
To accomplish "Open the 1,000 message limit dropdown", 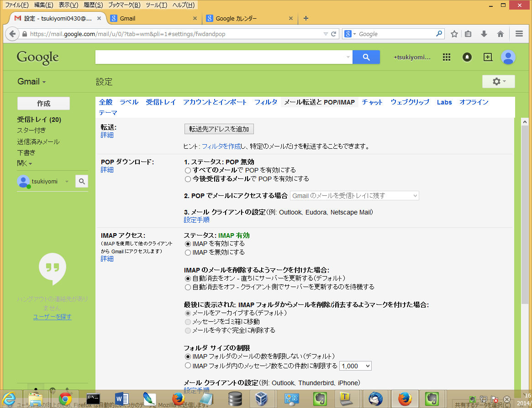I will click(356, 366).
